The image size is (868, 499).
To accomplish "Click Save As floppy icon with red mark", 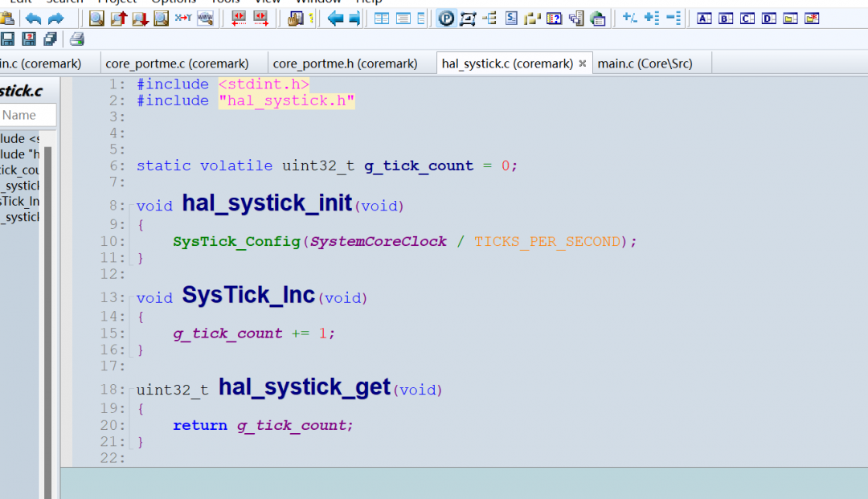I will click(x=29, y=39).
